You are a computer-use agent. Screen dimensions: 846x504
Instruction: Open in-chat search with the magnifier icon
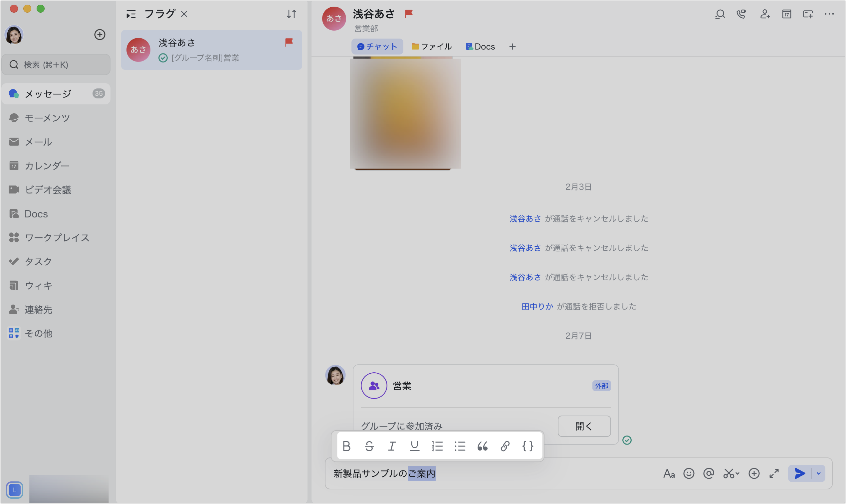[x=720, y=14]
